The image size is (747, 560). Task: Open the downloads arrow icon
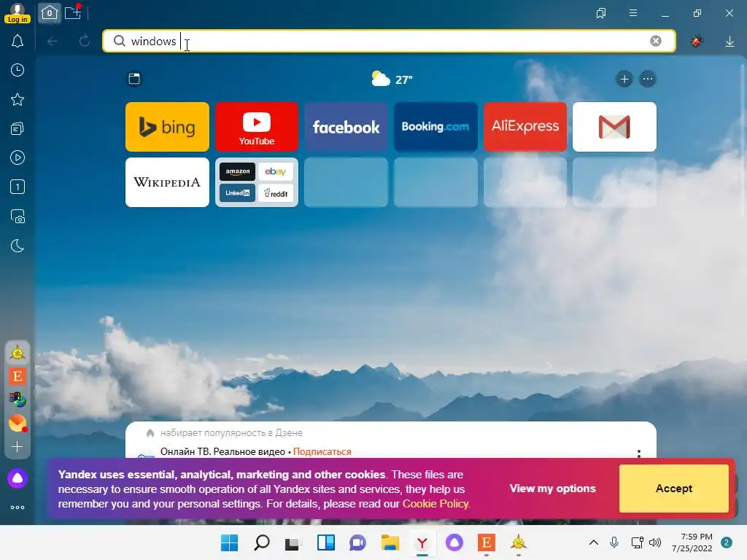(x=729, y=42)
